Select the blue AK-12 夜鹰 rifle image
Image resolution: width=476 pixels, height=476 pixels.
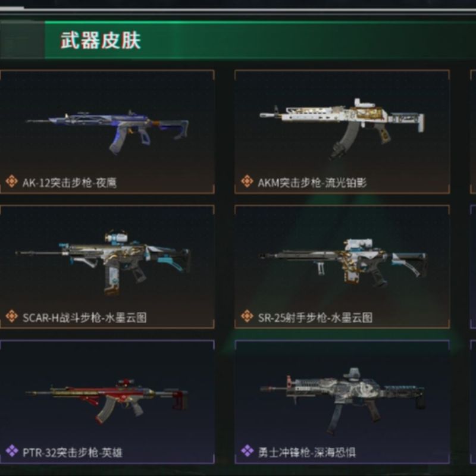coord(107,132)
